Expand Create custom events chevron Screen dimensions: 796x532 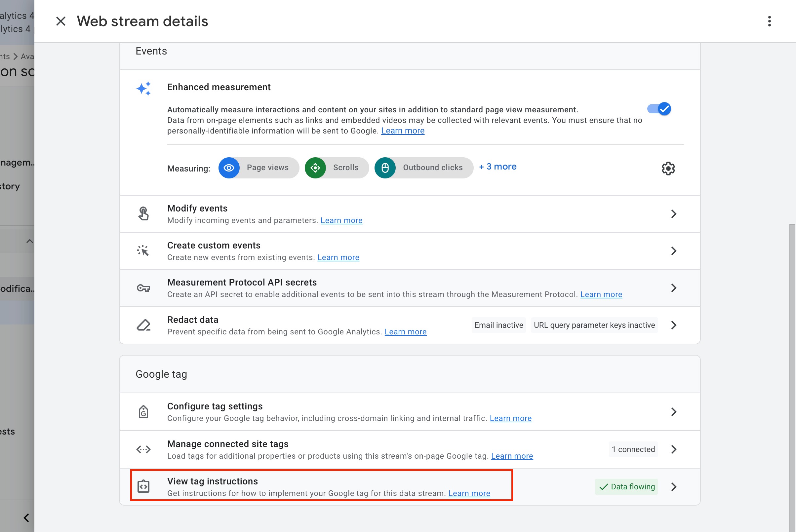673,251
